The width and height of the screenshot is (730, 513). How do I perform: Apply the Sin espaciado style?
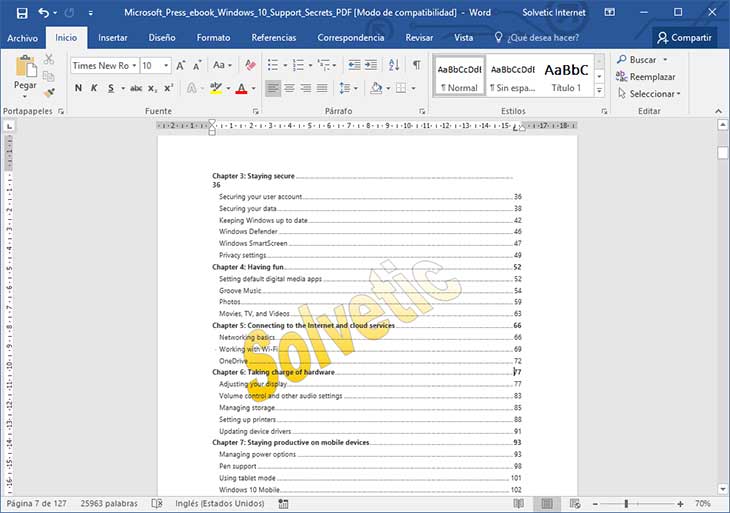pyautogui.click(x=513, y=76)
